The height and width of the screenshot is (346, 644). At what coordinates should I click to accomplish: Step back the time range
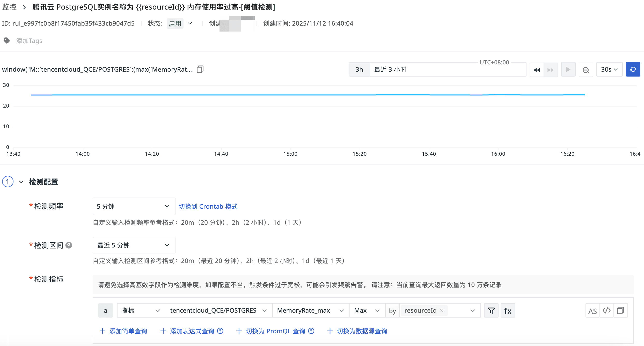[537, 70]
